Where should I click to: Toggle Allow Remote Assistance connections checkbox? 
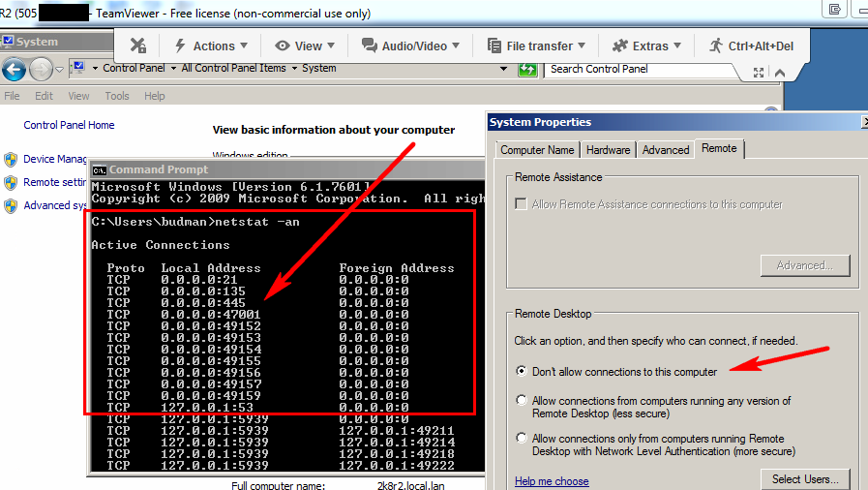pyautogui.click(x=521, y=203)
